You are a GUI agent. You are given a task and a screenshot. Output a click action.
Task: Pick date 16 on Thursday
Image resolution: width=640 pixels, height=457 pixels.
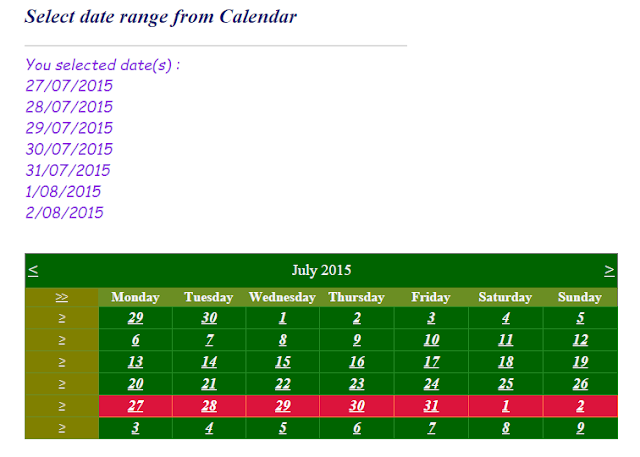[x=357, y=362]
